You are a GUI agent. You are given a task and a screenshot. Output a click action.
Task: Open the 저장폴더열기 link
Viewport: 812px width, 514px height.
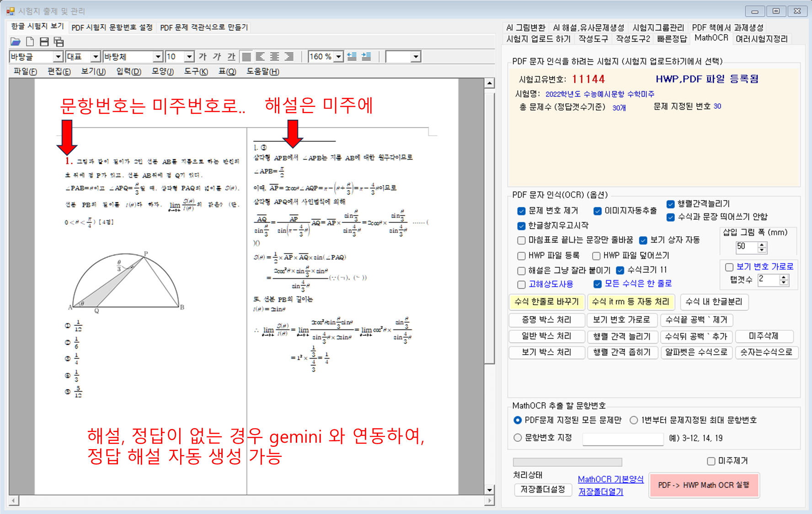coord(601,492)
